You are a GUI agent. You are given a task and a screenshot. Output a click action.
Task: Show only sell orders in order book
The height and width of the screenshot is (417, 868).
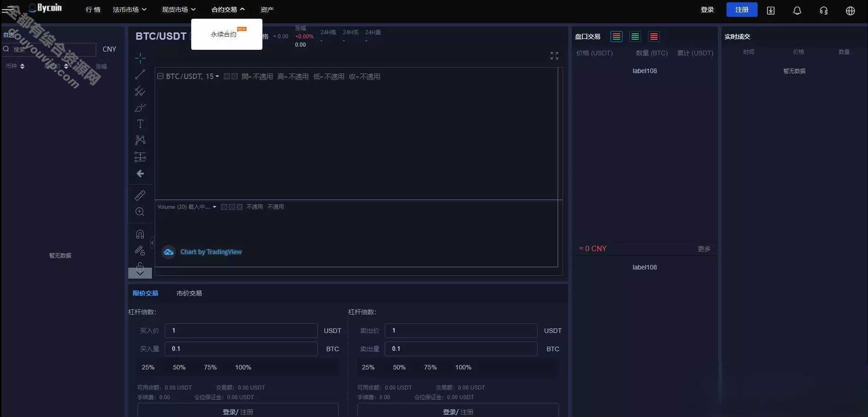tap(654, 37)
